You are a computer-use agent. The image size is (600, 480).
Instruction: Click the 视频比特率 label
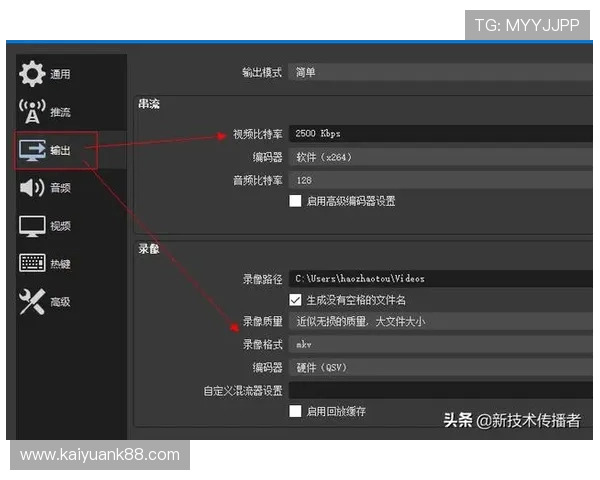pyautogui.click(x=258, y=134)
